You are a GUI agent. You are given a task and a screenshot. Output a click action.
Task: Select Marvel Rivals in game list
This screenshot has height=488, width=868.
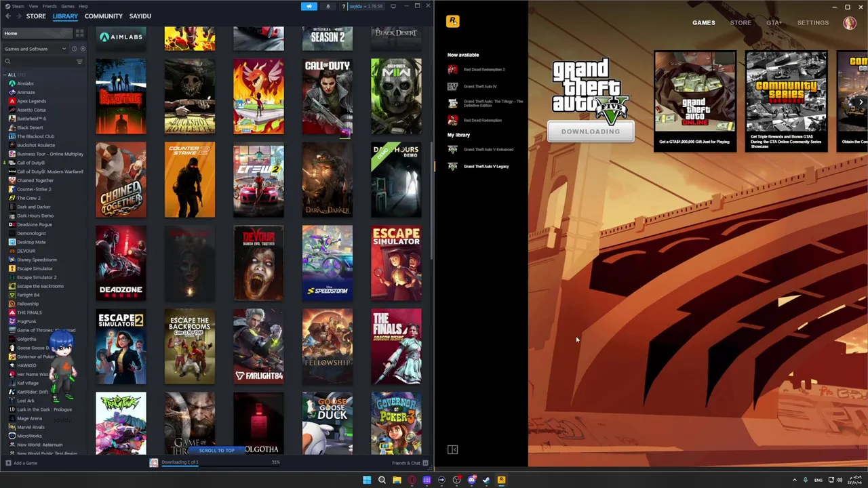click(x=31, y=427)
